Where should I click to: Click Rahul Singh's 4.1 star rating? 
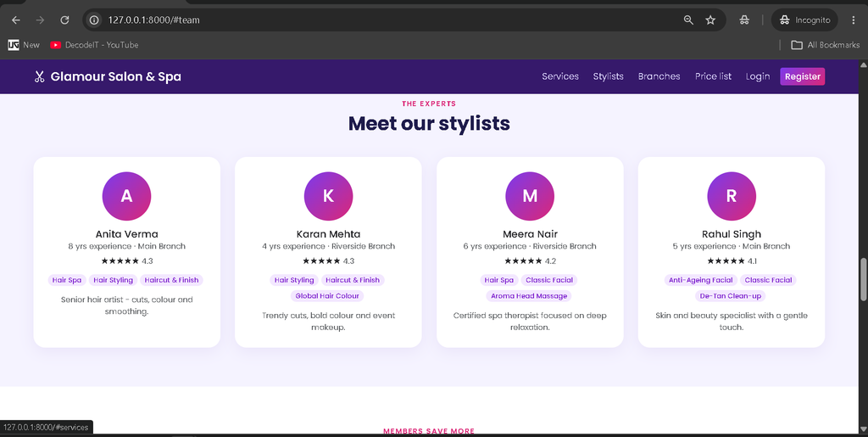pos(732,261)
